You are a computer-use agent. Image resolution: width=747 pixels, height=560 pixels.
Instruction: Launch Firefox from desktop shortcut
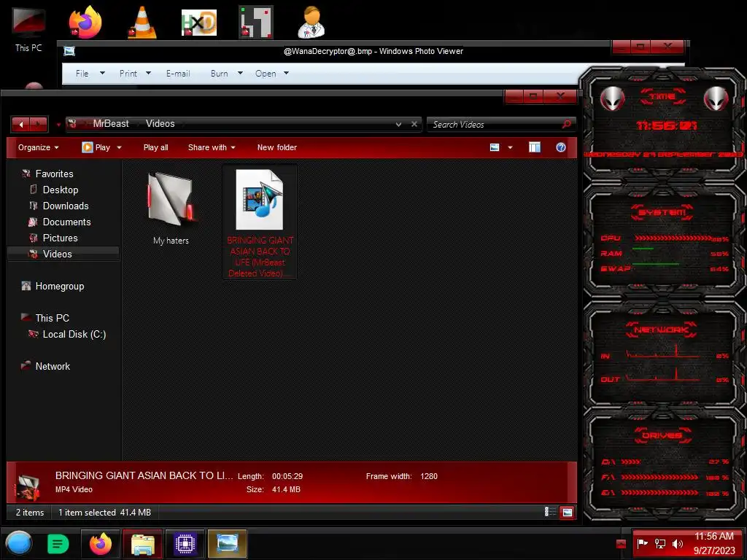click(x=85, y=22)
